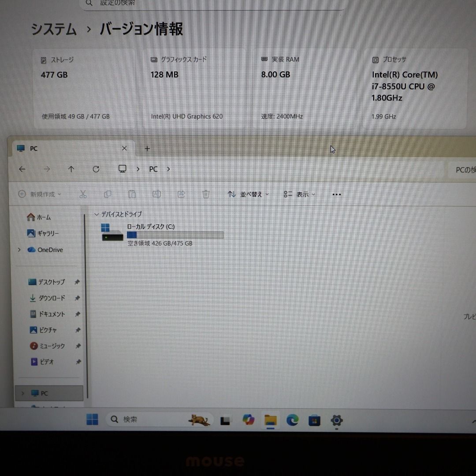Click the Share icon in the toolbar

pyautogui.click(x=181, y=194)
